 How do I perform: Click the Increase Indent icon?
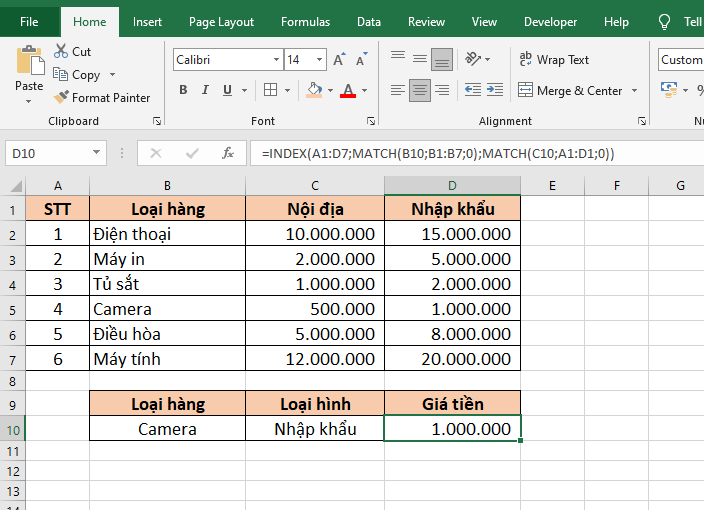(493, 91)
